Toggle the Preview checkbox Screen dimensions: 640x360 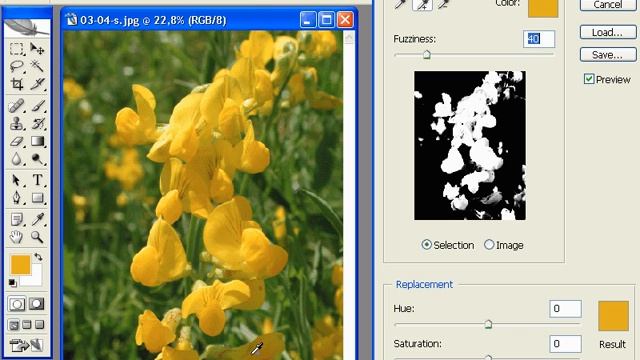tap(589, 79)
